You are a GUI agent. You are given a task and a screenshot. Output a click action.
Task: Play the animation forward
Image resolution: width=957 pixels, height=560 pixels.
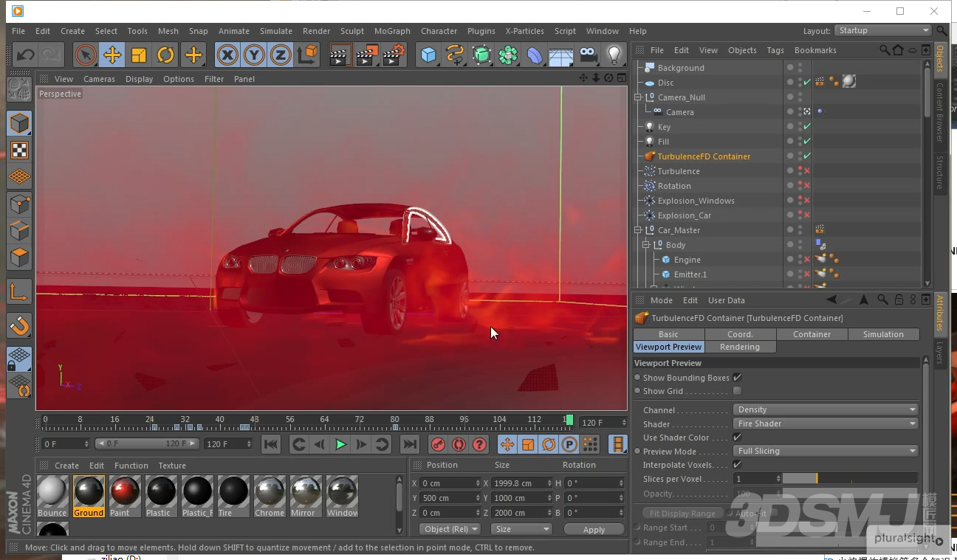point(340,444)
